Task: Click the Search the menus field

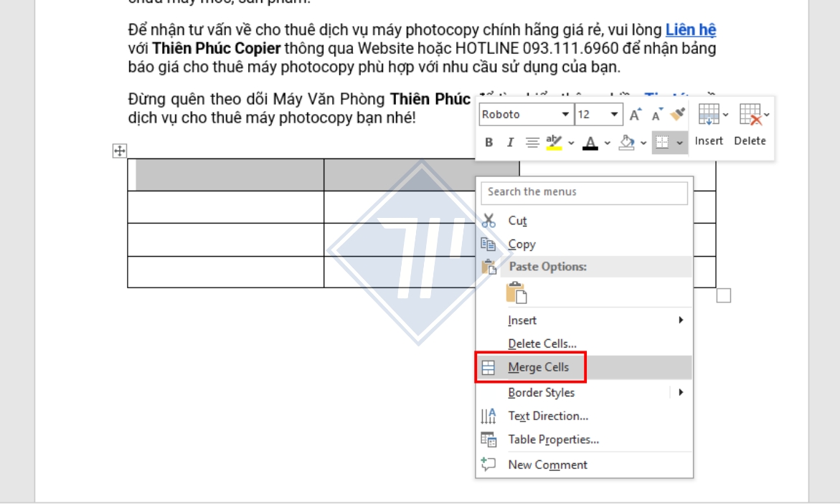Action: (x=583, y=192)
